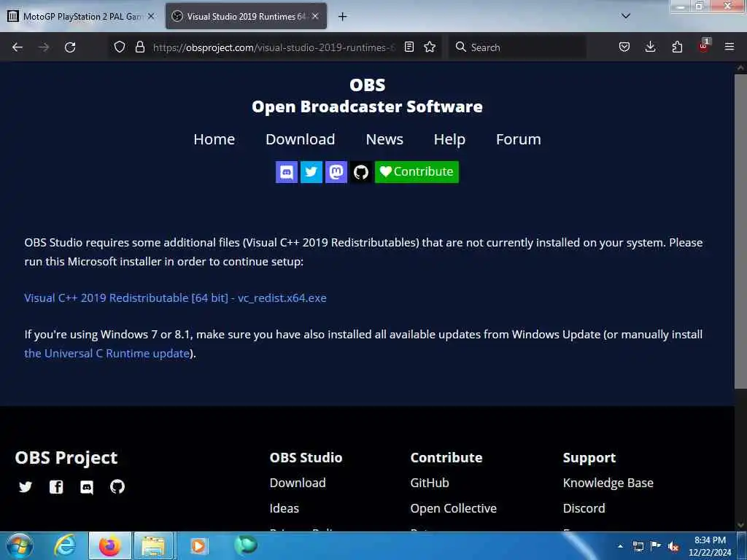
Task: Click the footer Download link under OBS Studio
Action: tap(298, 483)
